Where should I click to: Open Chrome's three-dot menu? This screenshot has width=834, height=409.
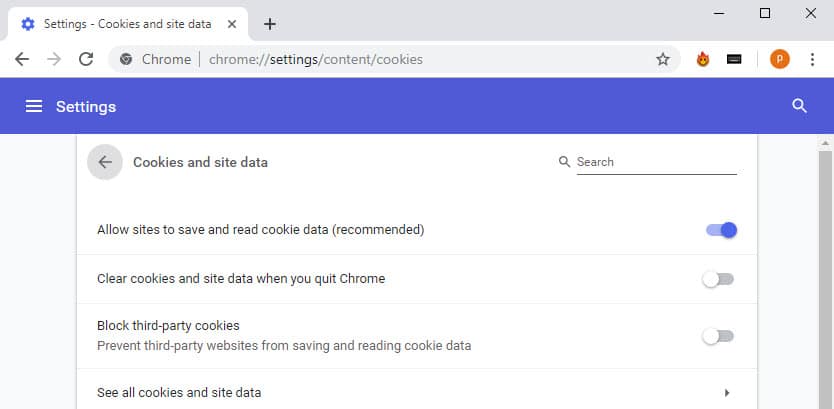tap(812, 59)
